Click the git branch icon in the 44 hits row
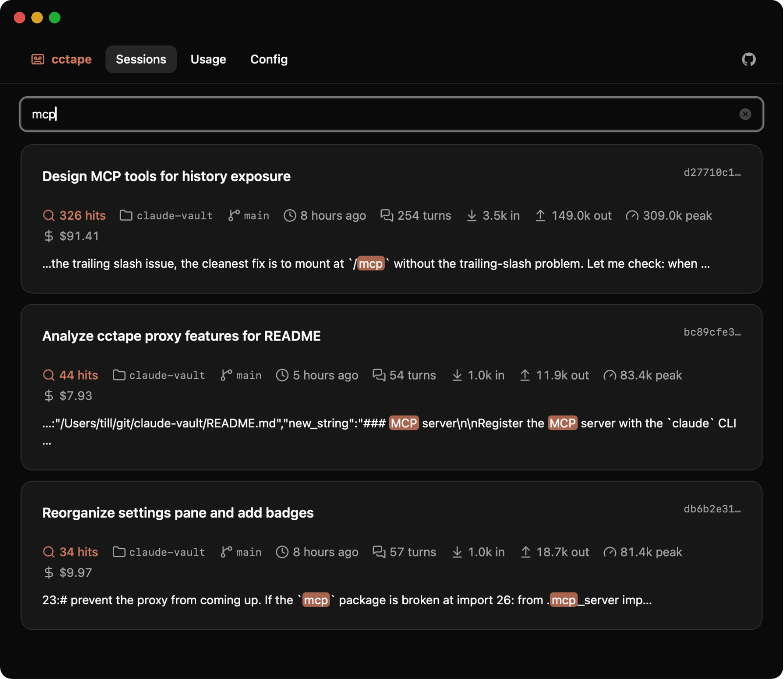The image size is (784, 679). pyautogui.click(x=226, y=375)
